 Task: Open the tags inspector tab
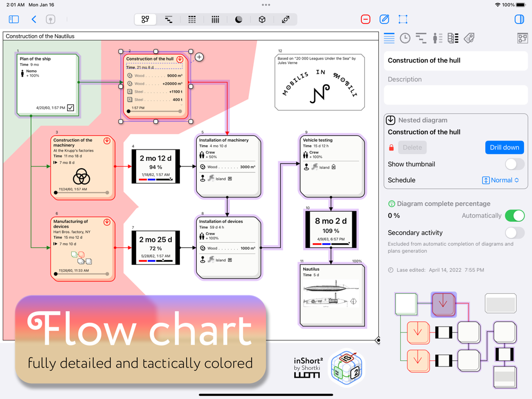click(469, 38)
